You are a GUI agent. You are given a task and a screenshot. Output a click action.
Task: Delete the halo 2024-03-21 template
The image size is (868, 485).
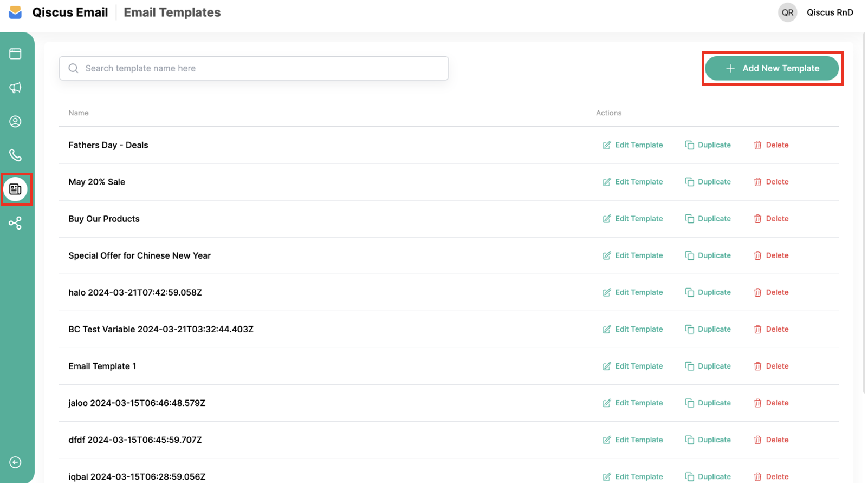pos(771,292)
